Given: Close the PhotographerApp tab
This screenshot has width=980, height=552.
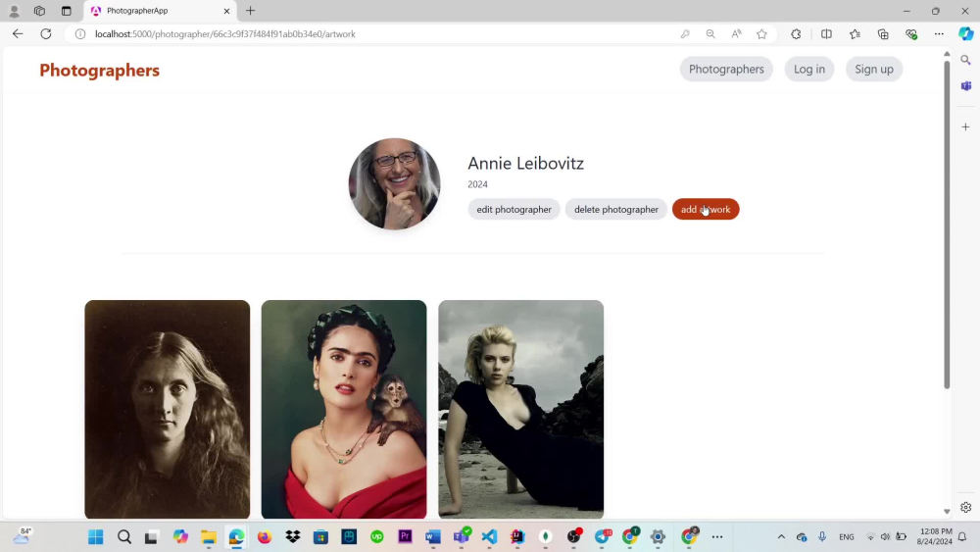Looking at the screenshot, I should pyautogui.click(x=227, y=11).
